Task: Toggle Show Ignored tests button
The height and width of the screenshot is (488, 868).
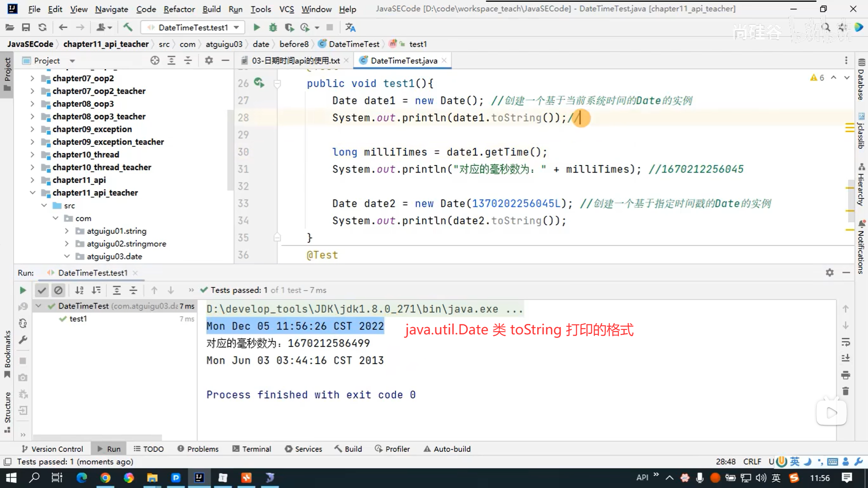Action: (x=58, y=290)
